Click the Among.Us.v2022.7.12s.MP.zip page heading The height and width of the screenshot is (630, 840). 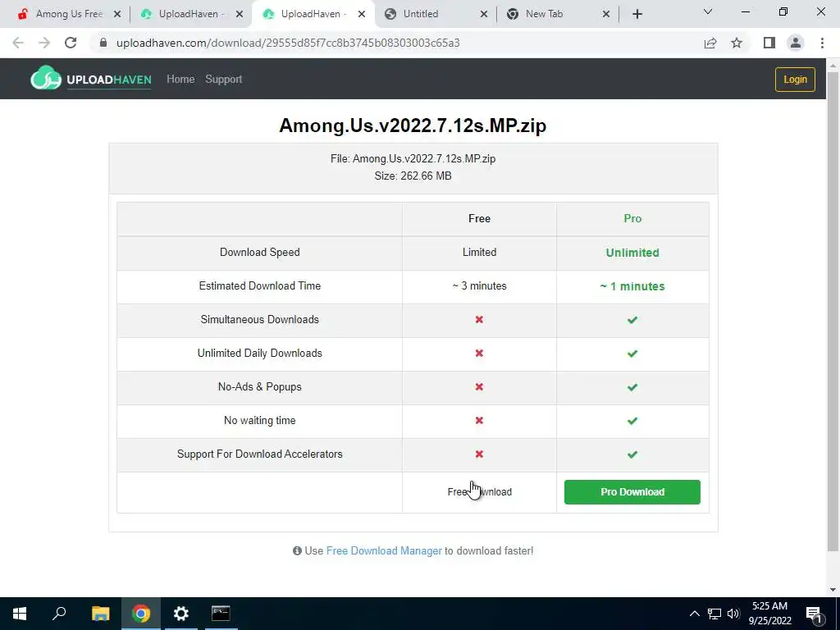[x=413, y=126]
